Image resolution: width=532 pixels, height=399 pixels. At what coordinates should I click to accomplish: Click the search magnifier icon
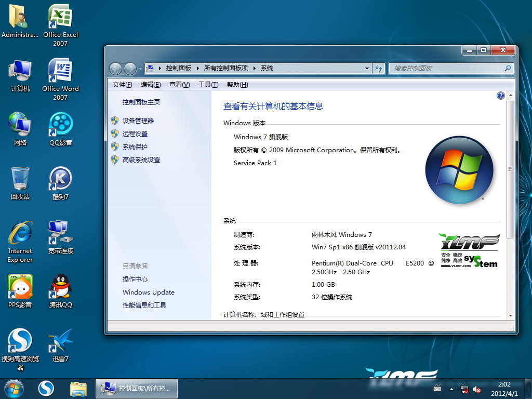click(508, 68)
